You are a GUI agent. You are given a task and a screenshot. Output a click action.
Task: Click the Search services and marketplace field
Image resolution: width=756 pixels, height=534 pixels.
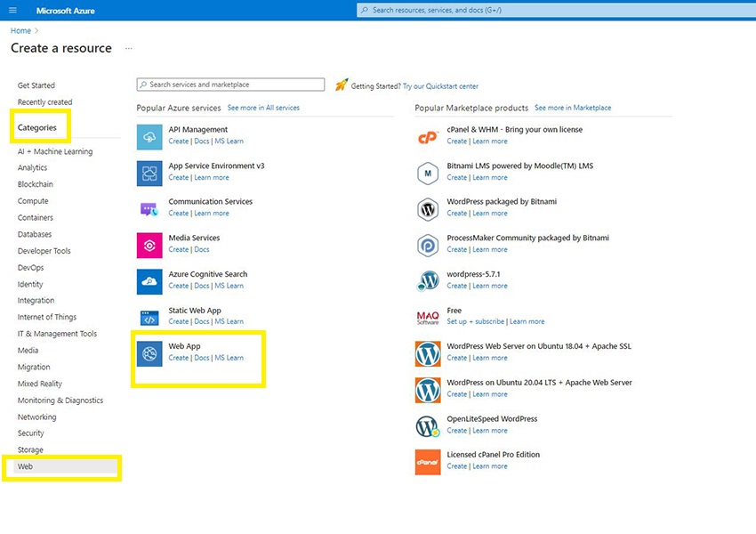click(x=231, y=85)
